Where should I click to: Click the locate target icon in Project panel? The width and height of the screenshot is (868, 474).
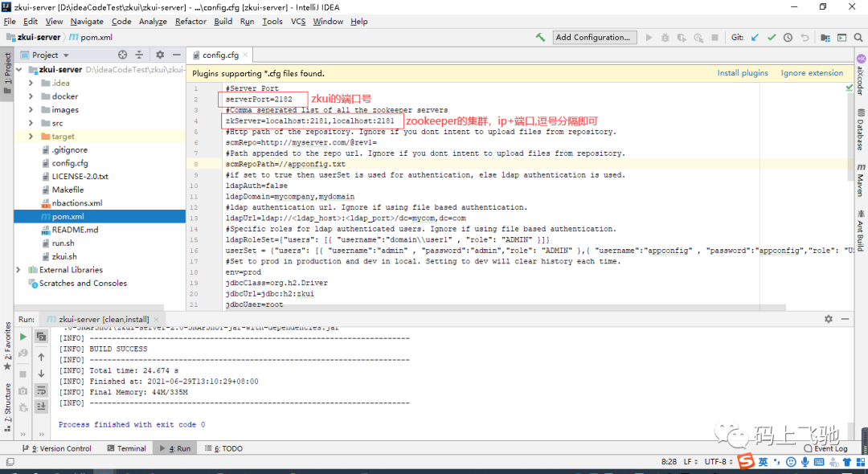(x=123, y=55)
